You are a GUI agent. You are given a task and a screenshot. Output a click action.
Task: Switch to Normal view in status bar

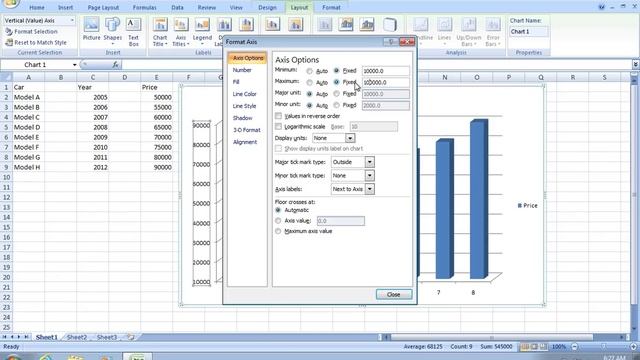525,347
